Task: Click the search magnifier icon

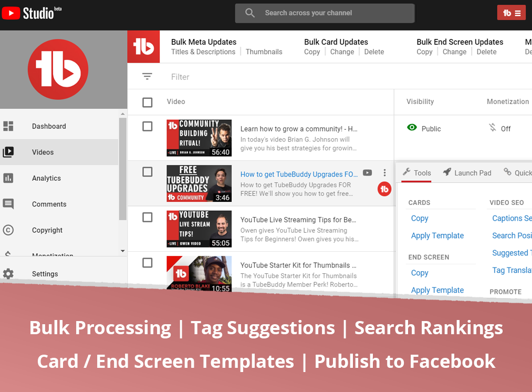Action: (x=250, y=13)
